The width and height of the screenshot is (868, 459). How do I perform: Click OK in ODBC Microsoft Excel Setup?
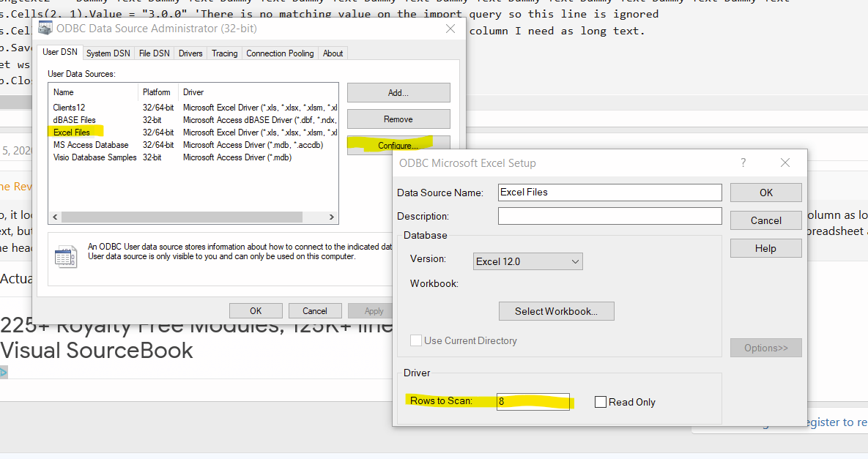765,193
